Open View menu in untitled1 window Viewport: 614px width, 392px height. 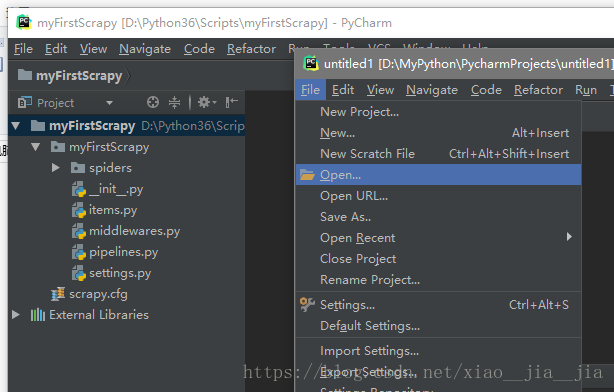click(x=380, y=90)
